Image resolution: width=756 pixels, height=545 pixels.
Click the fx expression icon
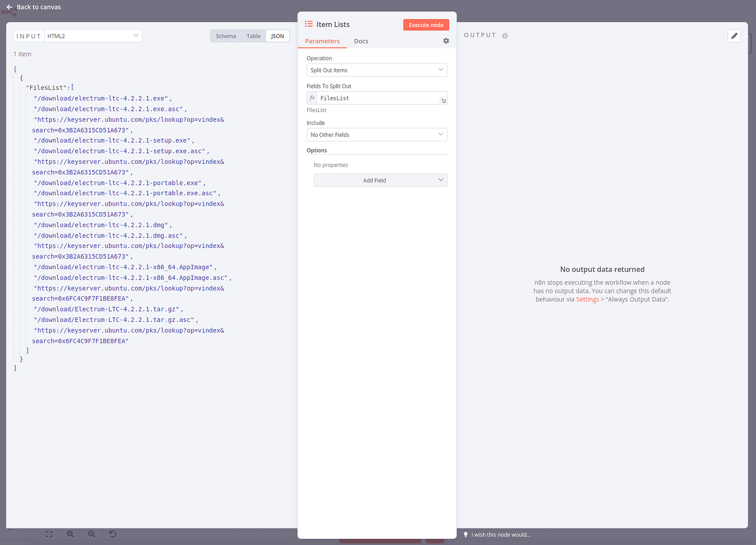[x=312, y=98]
